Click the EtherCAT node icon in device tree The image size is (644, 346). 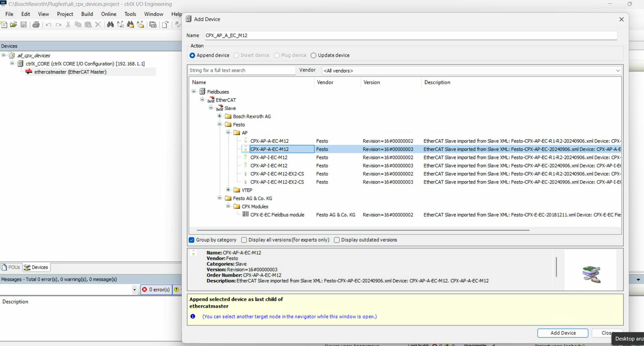click(211, 100)
